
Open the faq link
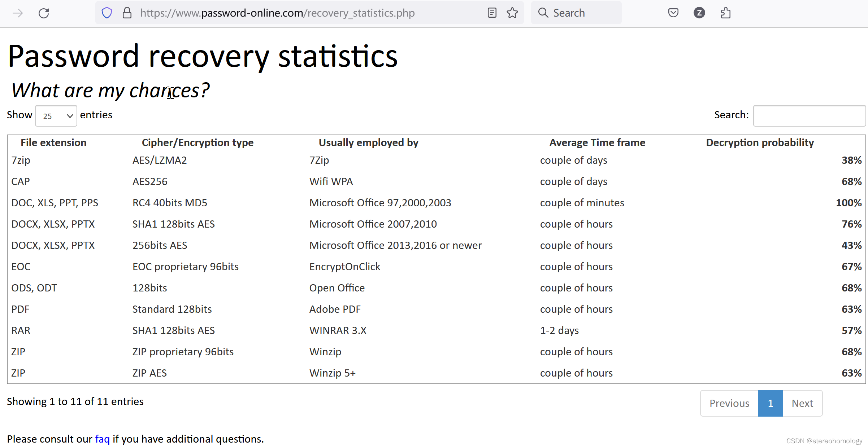[102, 439]
